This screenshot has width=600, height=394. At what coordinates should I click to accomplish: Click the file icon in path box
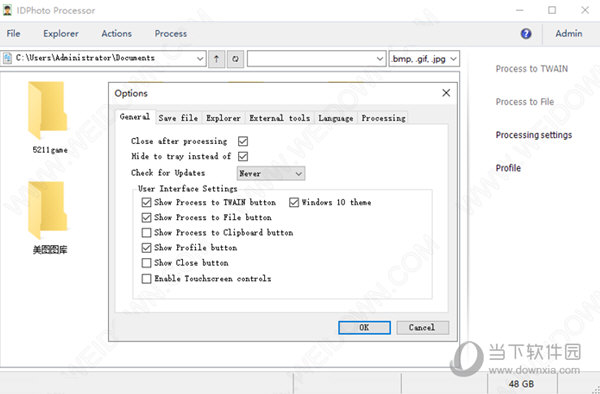click(7, 58)
